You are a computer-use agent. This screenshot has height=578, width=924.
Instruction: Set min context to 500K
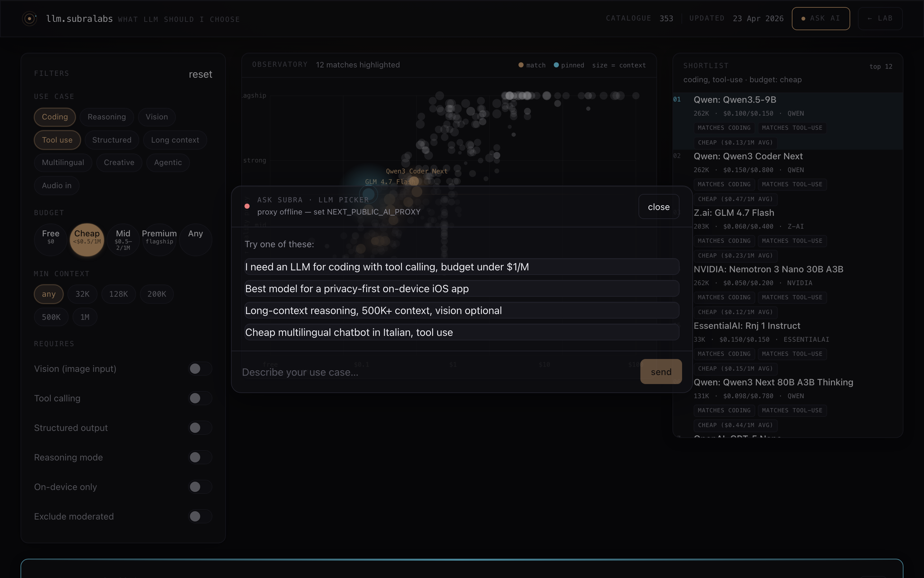[x=51, y=317]
